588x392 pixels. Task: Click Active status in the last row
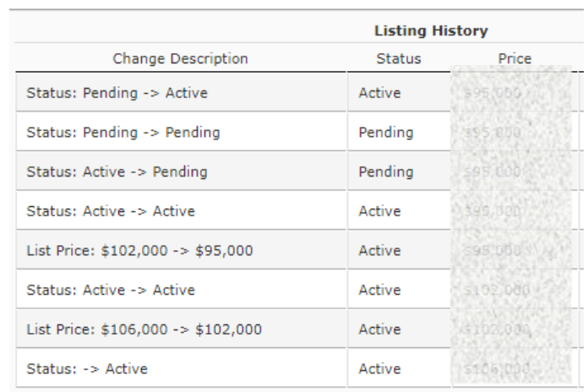(379, 368)
